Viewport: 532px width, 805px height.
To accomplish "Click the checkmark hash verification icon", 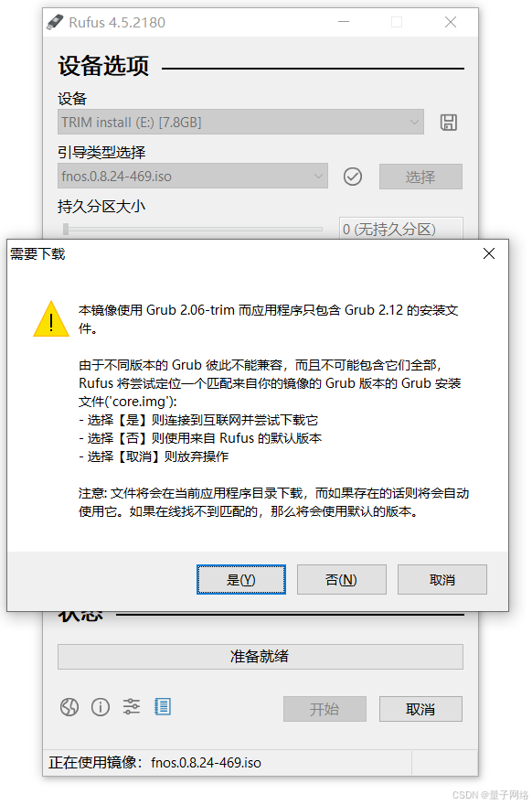I will coord(353,177).
